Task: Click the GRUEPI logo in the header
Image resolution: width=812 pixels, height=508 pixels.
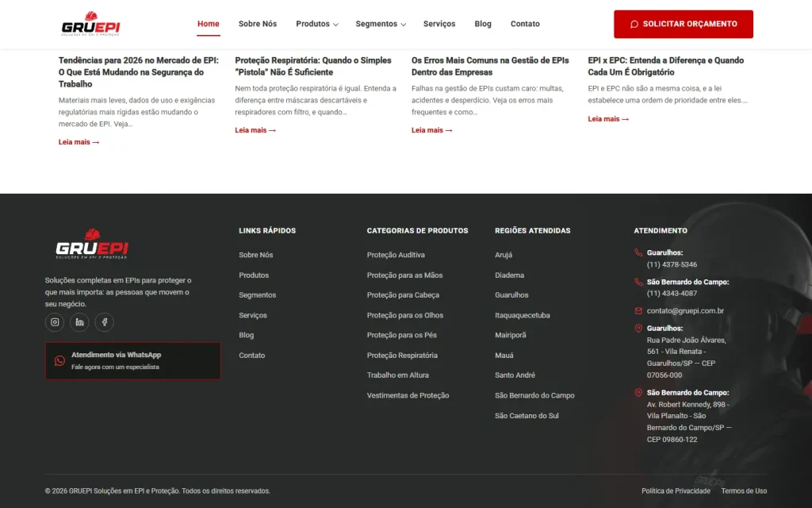Action: click(90, 24)
